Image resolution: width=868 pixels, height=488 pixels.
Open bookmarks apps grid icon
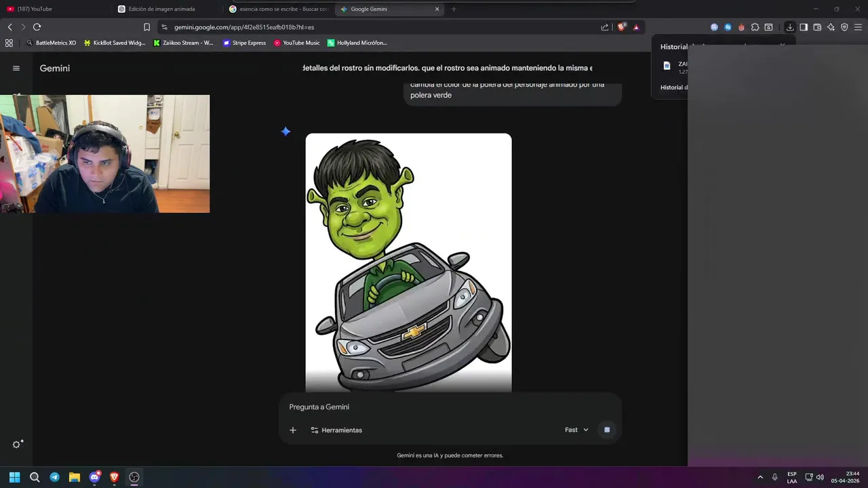9,43
